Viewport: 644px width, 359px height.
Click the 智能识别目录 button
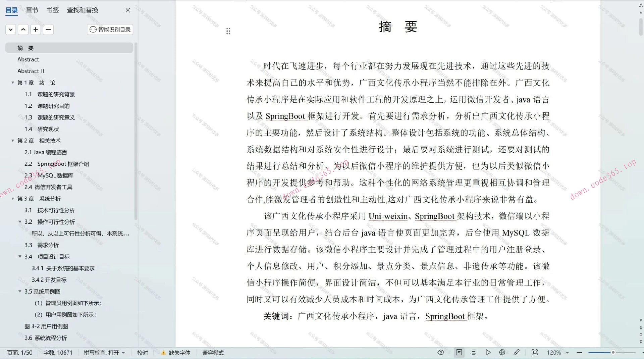(110, 30)
